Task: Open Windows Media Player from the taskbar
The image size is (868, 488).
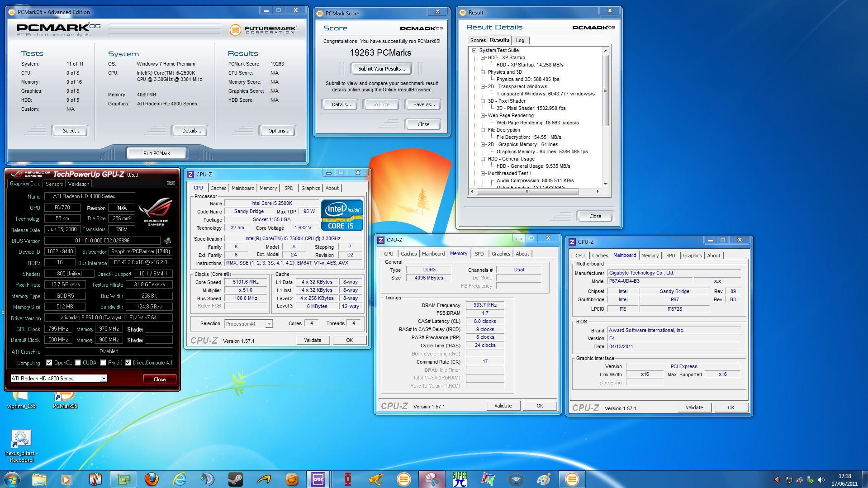Action: pos(66,479)
